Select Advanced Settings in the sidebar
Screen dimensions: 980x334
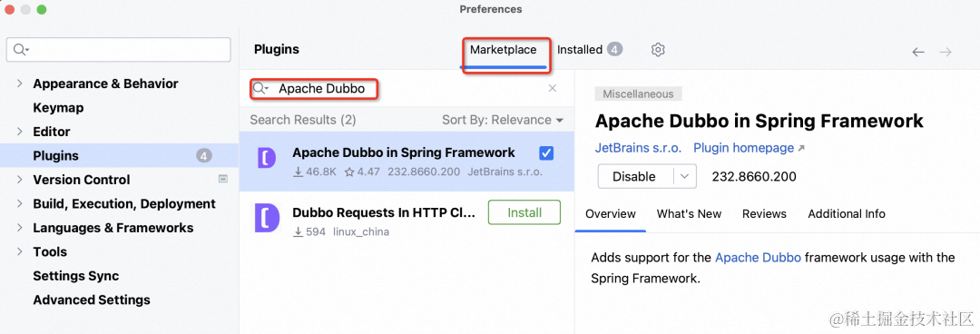92,300
